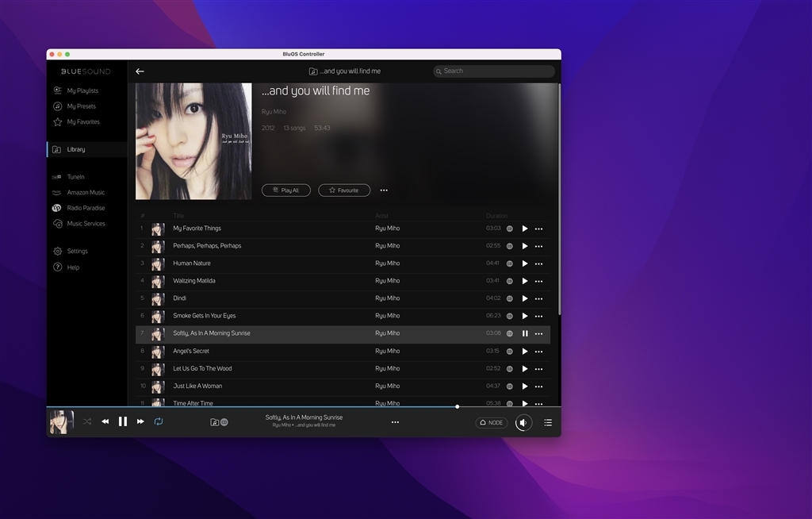Open Radio Paradise
This screenshot has width=812, height=519.
(x=85, y=207)
